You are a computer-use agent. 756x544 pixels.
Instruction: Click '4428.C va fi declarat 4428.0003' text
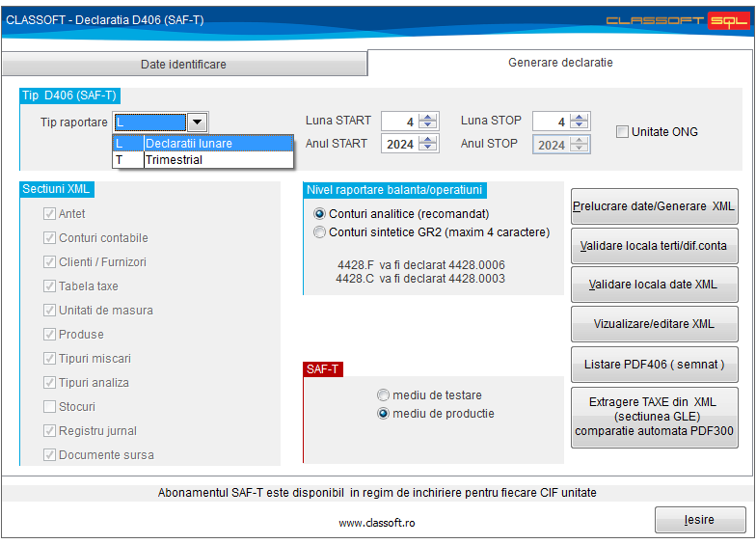tap(420, 278)
